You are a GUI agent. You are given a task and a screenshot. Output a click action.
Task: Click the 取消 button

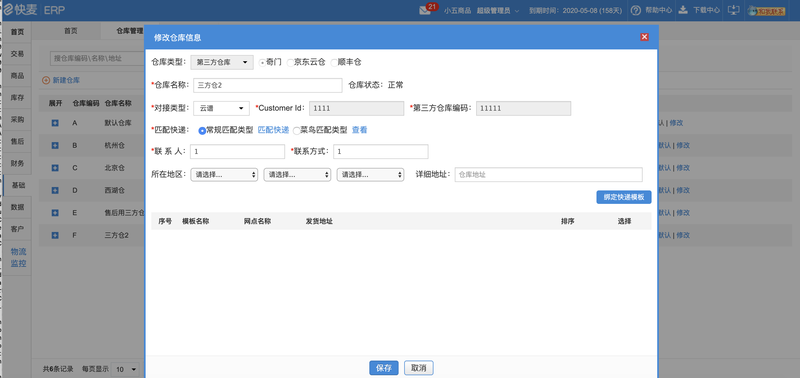[419, 368]
